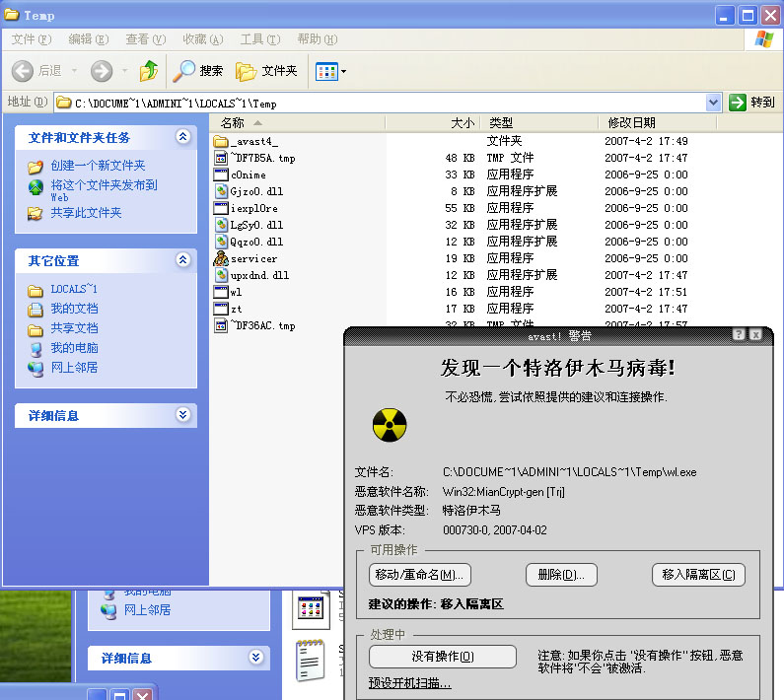Image resolution: width=784 pixels, height=700 pixels.
Task: Collapse the 文件和文件夹任务 panel
Action: (x=182, y=137)
